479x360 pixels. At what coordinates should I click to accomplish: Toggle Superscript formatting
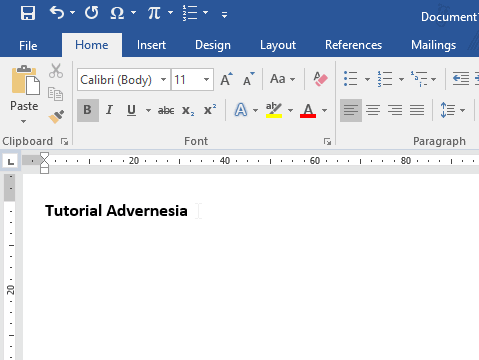tap(210, 110)
